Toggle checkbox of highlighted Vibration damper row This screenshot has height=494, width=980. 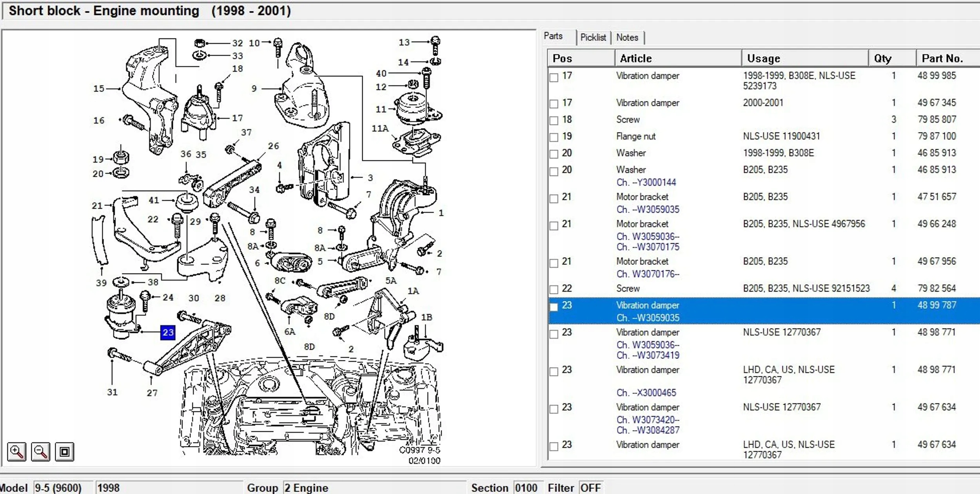point(554,307)
